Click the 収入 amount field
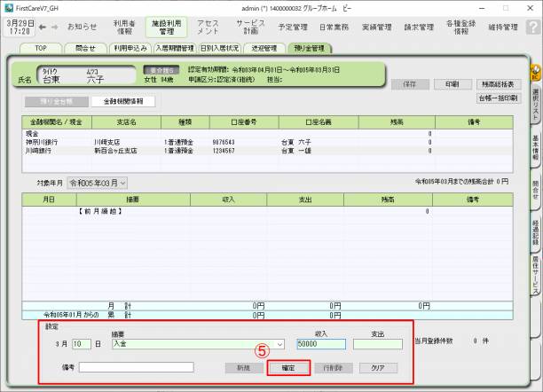The height and width of the screenshot is (392, 543). [x=320, y=344]
